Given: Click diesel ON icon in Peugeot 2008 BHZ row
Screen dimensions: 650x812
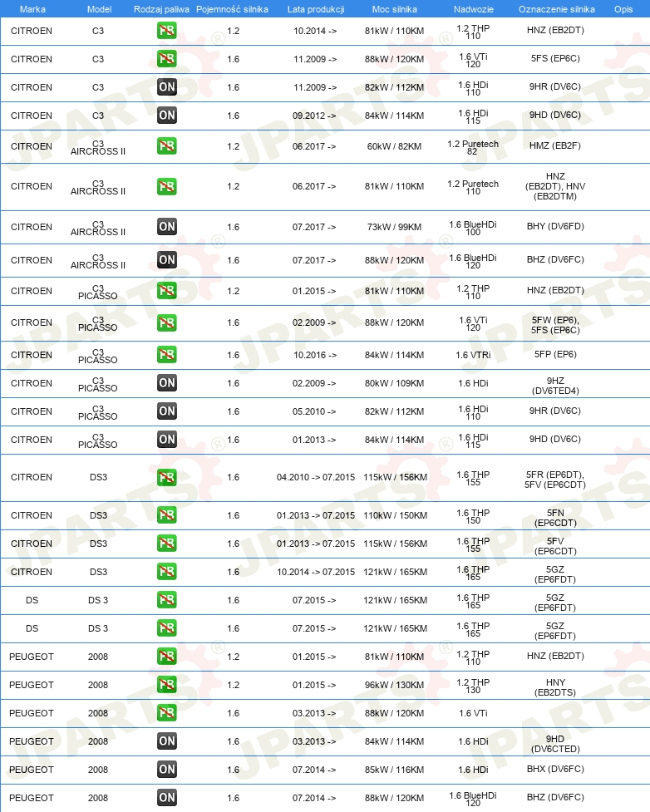Looking at the screenshot, I should click(x=167, y=798).
